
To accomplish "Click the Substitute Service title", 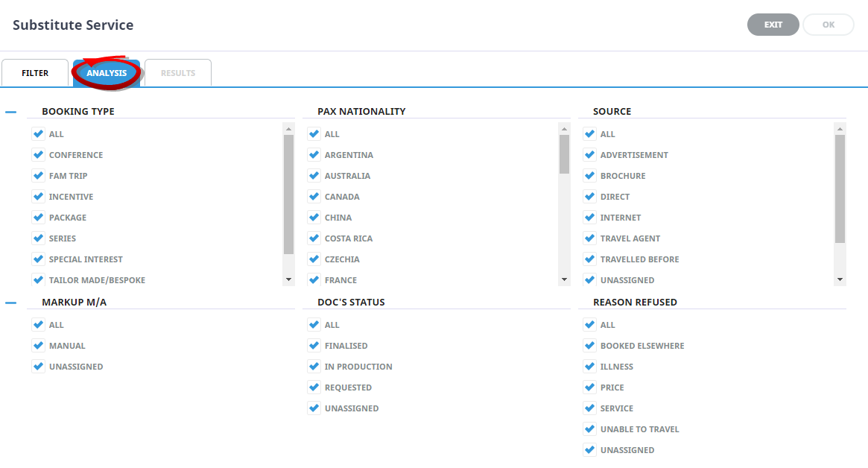I will (x=73, y=25).
